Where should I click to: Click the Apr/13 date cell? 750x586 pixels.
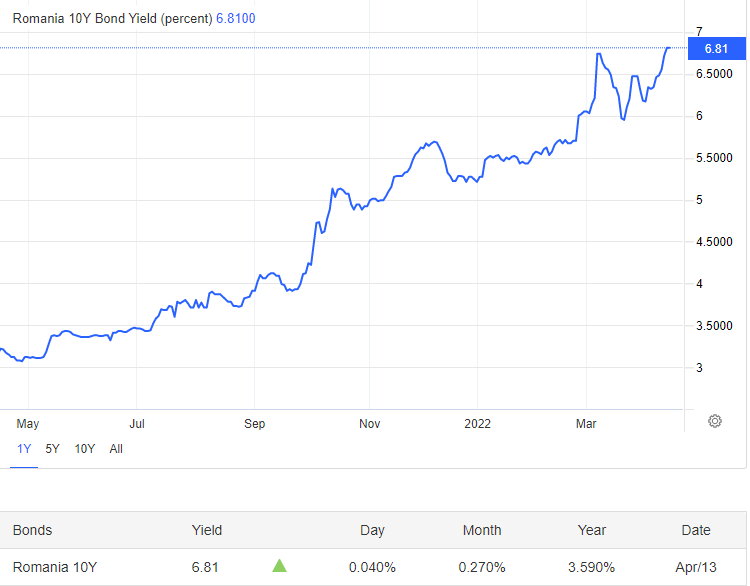[x=696, y=567]
